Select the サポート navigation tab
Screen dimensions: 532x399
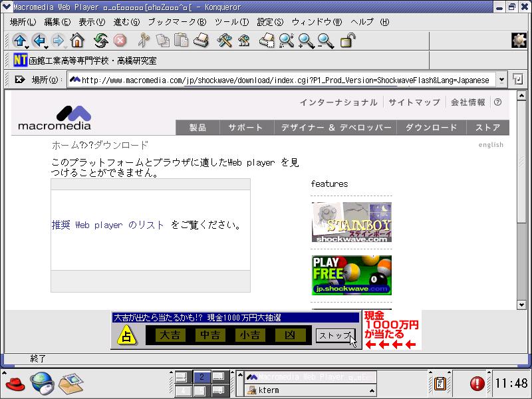click(245, 127)
